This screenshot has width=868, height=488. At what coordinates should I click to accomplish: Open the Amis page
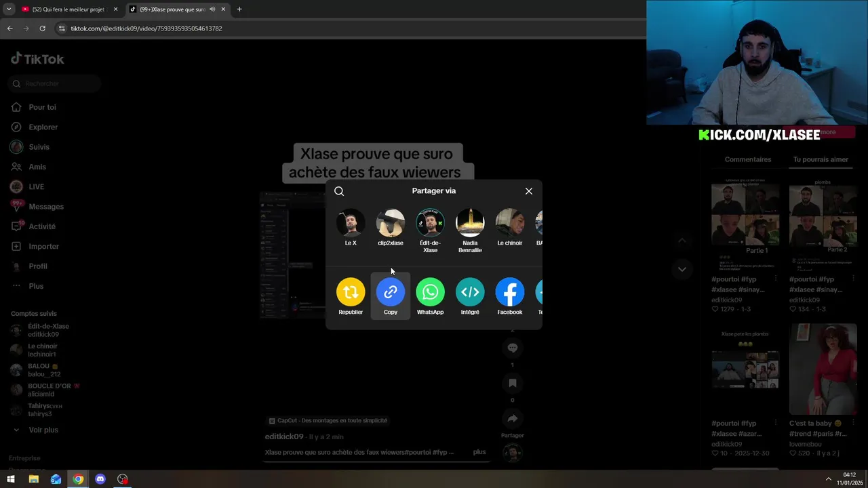(x=37, y=167)
